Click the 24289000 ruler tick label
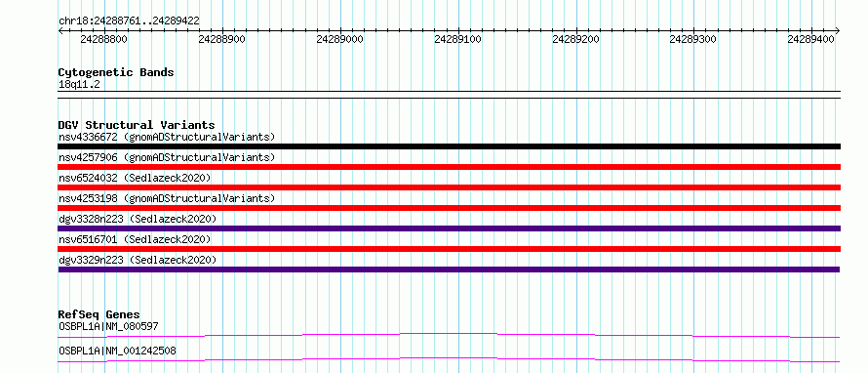 [x=340, y=39]
